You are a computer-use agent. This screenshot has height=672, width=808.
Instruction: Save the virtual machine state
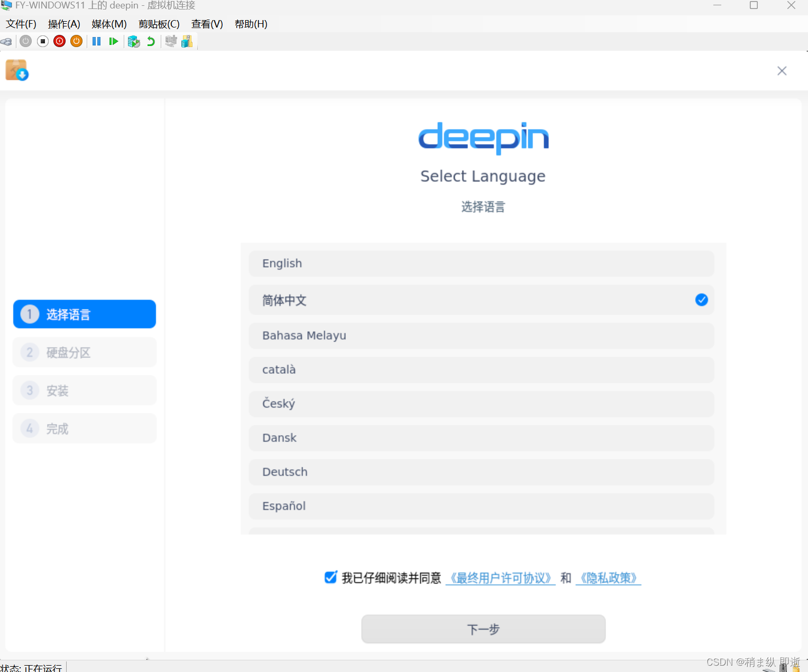[76, 41]
